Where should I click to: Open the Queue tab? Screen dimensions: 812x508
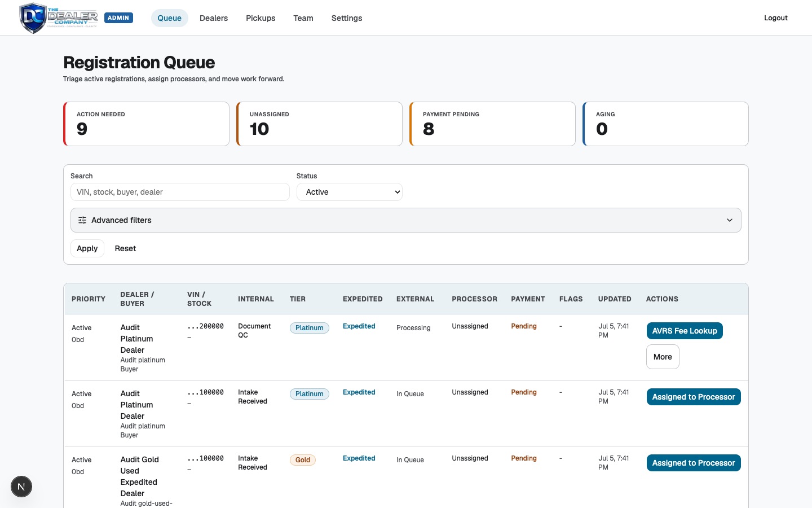tap(169, 18)
